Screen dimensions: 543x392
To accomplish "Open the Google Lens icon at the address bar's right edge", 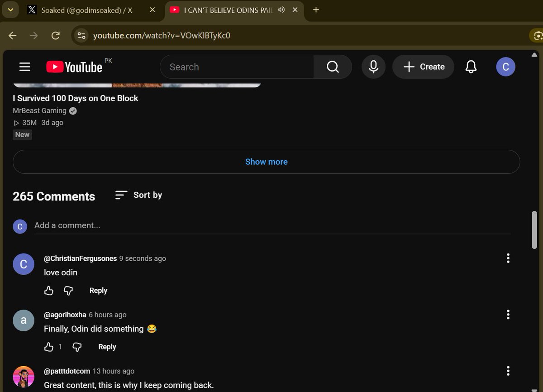I will click(x=537, y=35).
